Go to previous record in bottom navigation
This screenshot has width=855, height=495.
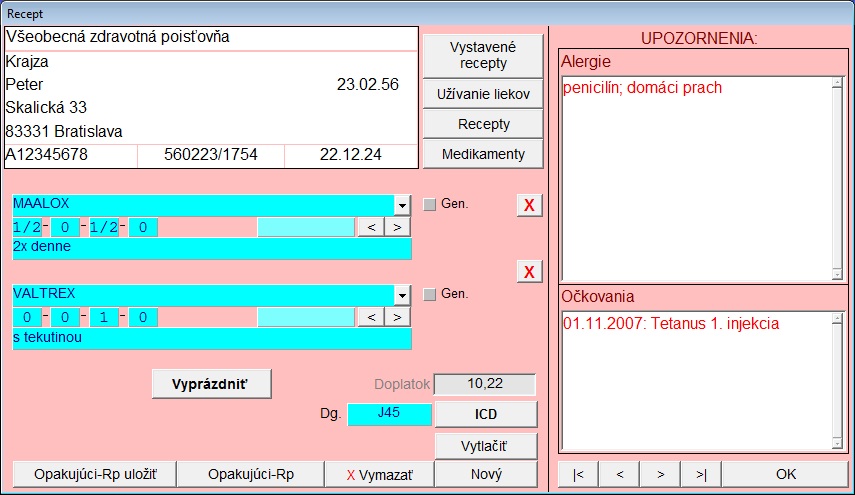coord(620,474)
